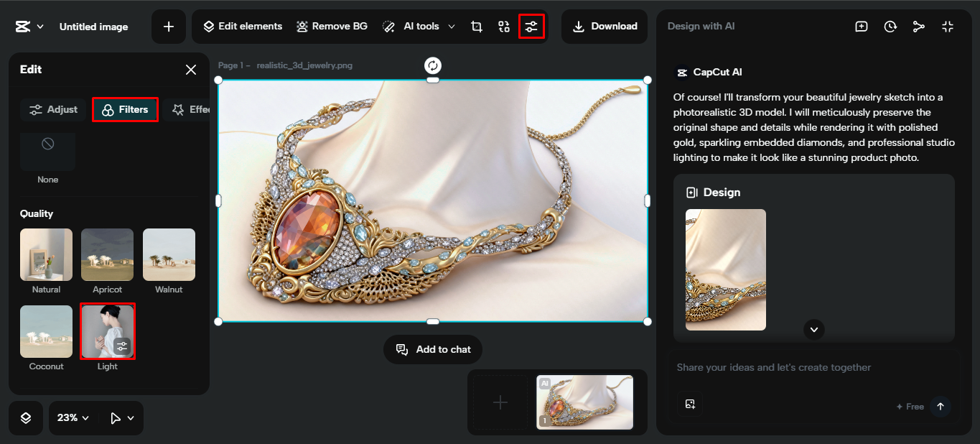Switch to the Adjust tab
This screenshot has height=444, width=980.
[x=53, y=110]
